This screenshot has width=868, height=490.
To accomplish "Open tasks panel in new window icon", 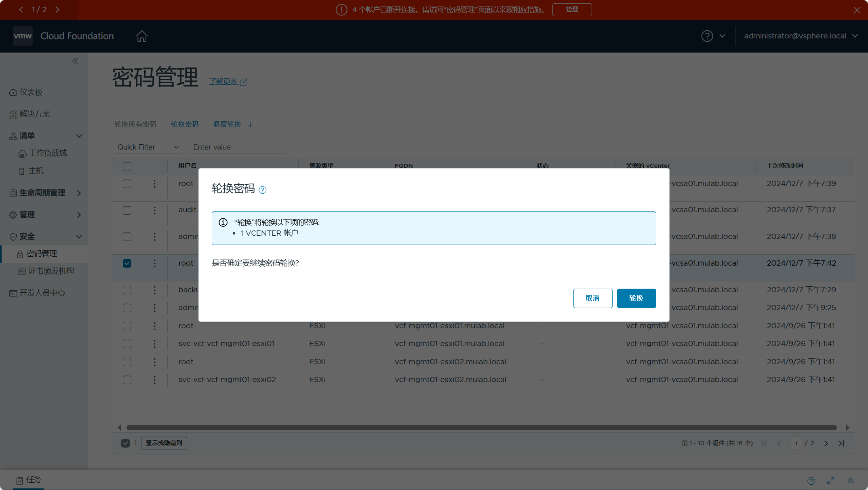I will tap(831, 481).
